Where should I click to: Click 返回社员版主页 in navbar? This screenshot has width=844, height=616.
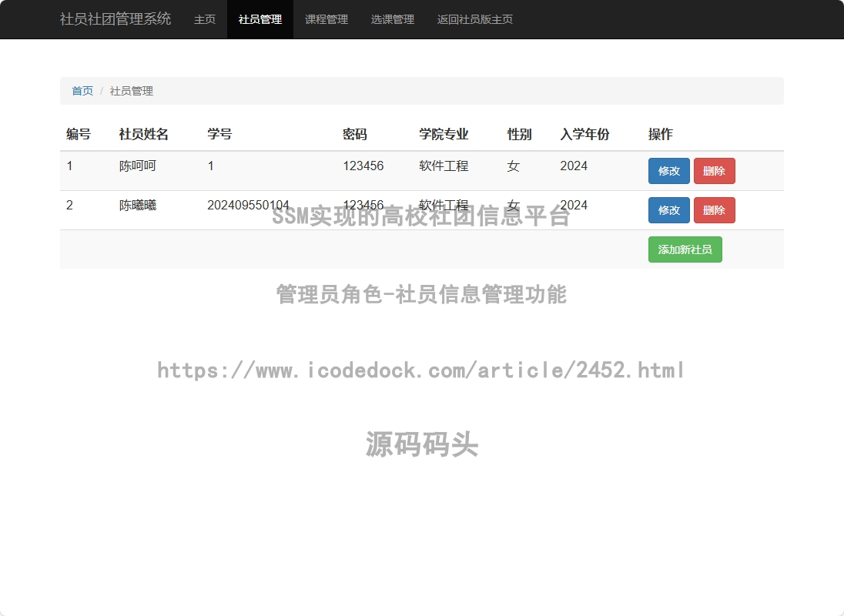point(474,19)
